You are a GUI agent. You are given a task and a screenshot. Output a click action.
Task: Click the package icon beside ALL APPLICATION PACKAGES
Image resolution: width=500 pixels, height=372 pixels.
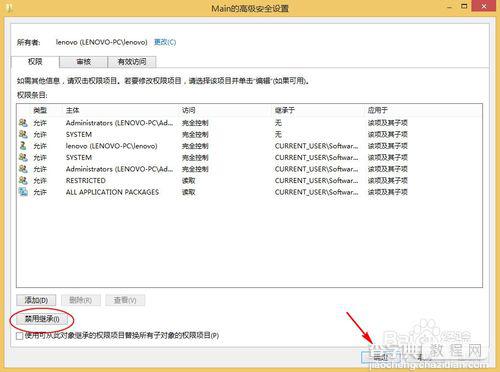coord(23,192)
